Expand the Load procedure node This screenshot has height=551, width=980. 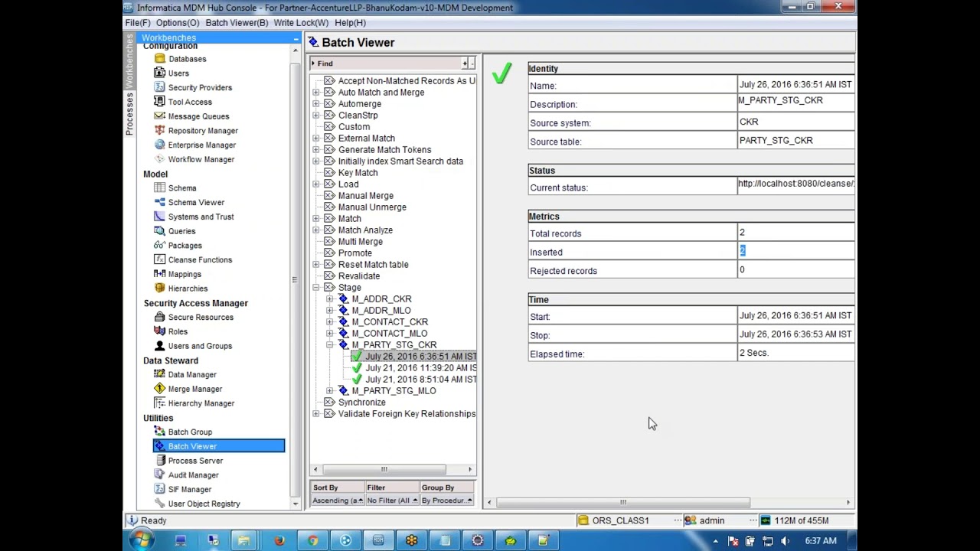pyautogui.click(x=316, y=184)
